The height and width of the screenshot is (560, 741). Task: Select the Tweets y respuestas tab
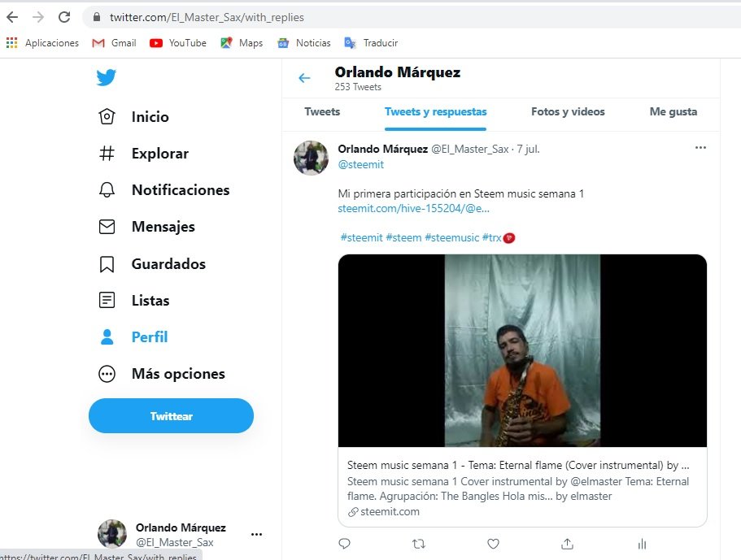coord(436,112)
